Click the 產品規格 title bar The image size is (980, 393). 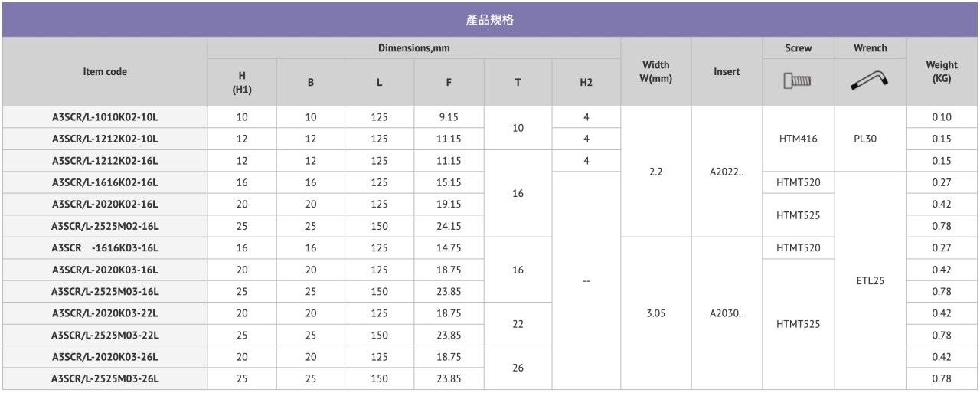coord(490,20)
